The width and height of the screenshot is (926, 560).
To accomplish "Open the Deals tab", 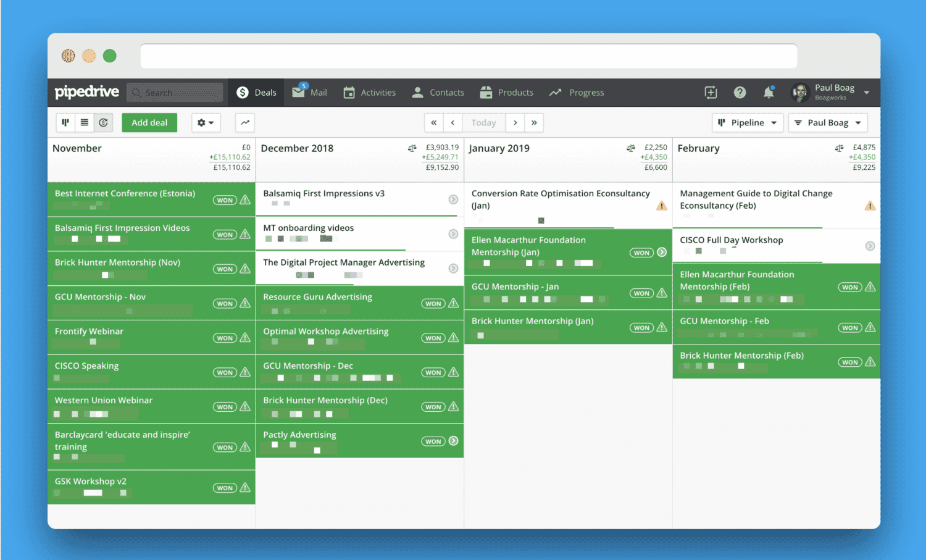I will click(x=256, y=93).
